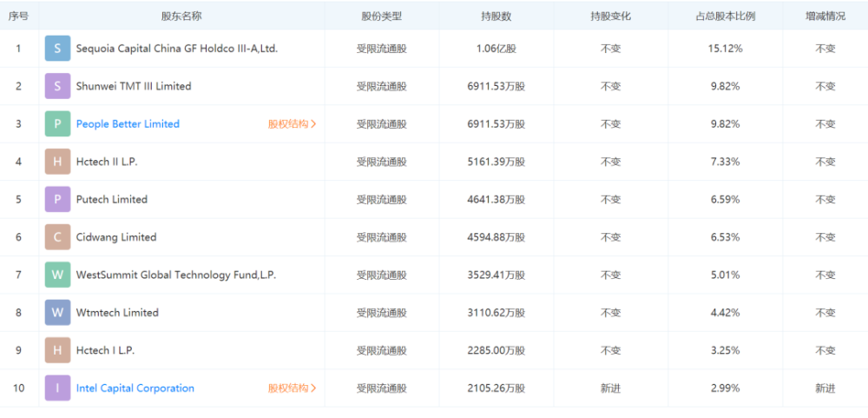
Task: Click the 4.42% share ratio
Action: pos(725,313)
